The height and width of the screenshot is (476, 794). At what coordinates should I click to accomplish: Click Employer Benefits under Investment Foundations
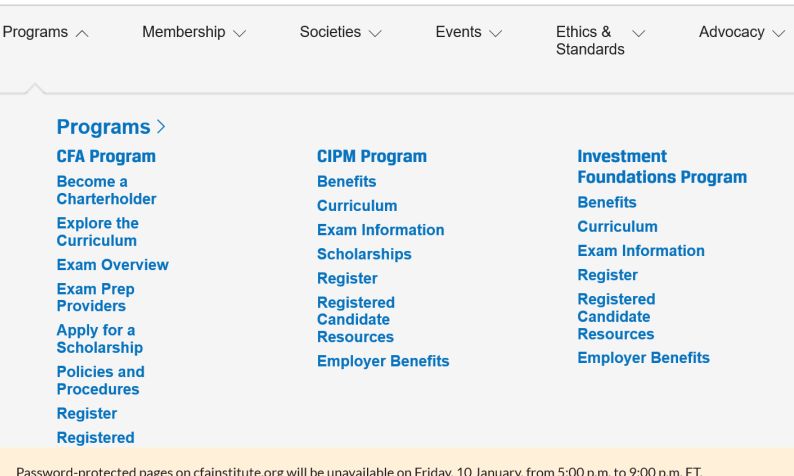click(x=643, y=358)
